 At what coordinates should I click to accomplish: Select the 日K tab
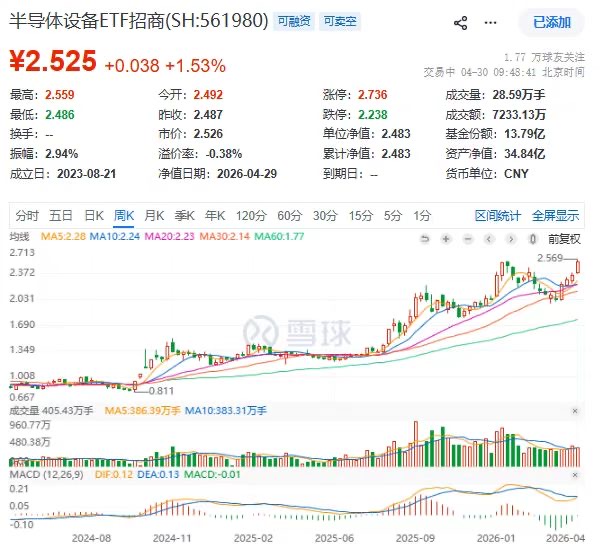pyautogui.click(x=94, y=216)
